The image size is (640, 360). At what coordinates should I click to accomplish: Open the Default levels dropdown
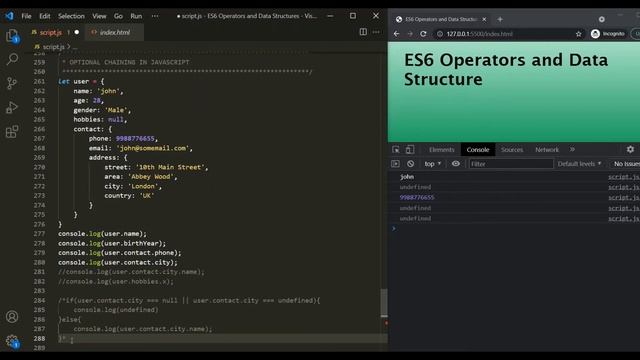(x=579, y=164)
